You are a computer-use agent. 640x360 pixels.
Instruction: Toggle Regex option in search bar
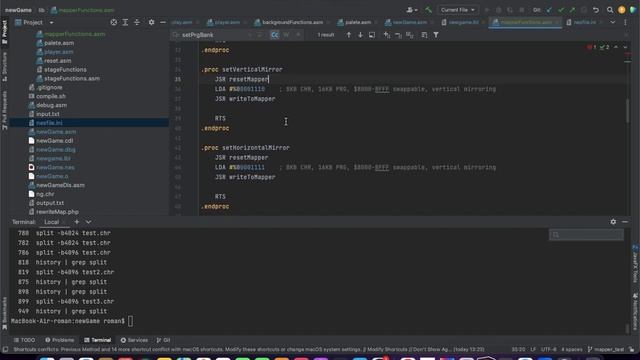coord(298,35)
